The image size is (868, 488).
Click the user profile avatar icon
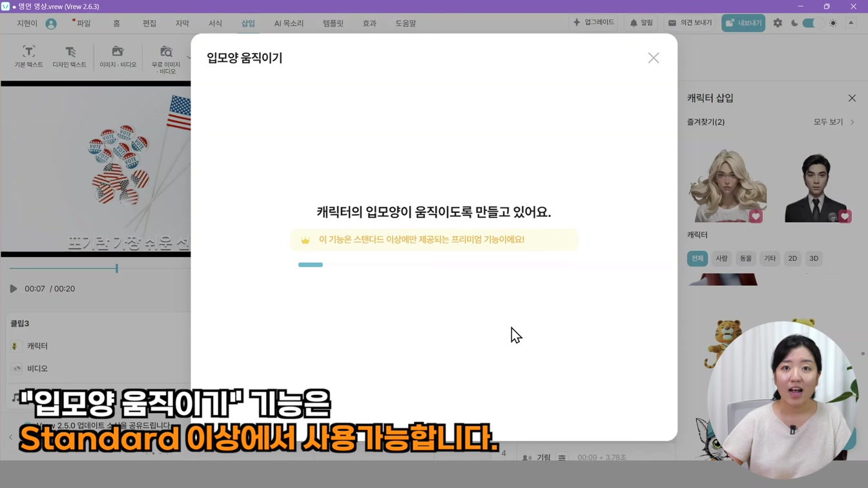[x=51, y=24]
